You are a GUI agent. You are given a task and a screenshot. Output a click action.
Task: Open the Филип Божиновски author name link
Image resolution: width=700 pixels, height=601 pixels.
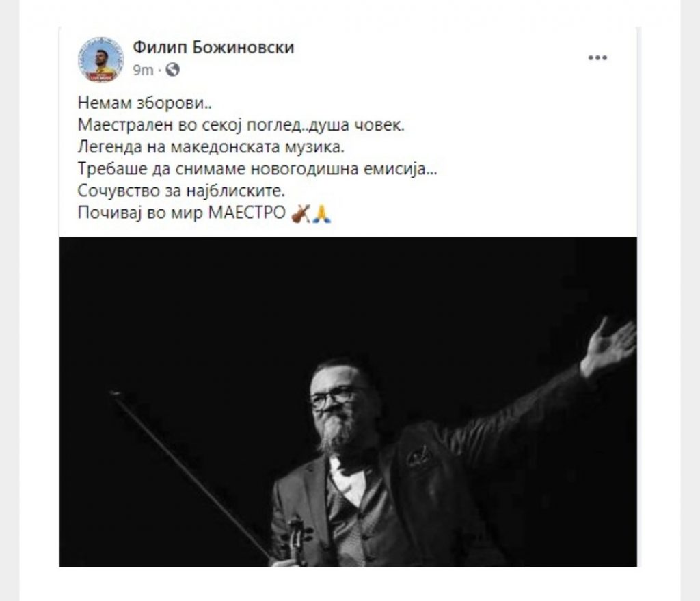(213, 47)
